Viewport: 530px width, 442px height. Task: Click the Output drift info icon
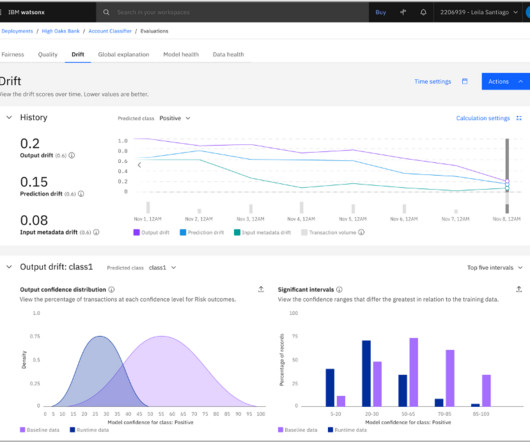pyautogui.click(x=72, y=155)
